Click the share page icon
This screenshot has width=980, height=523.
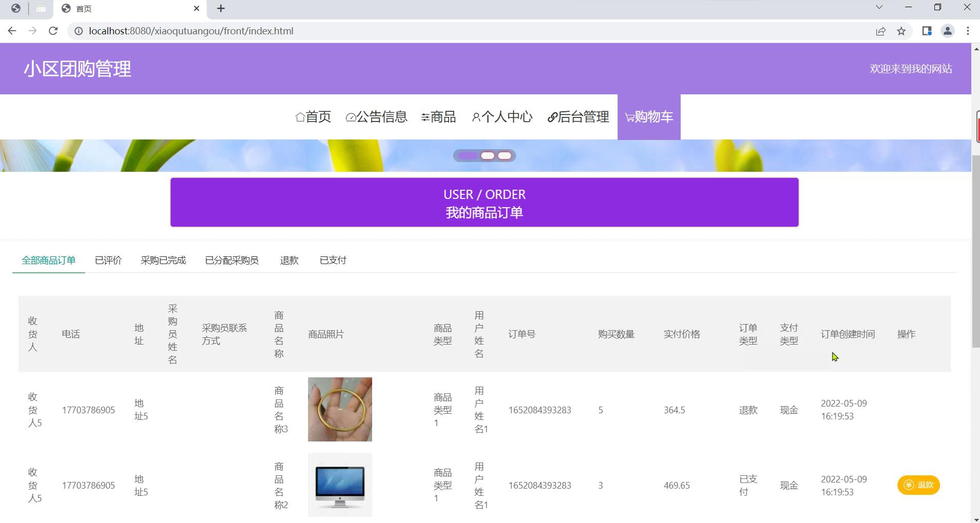pyautogui.click(x=881, y=31)
